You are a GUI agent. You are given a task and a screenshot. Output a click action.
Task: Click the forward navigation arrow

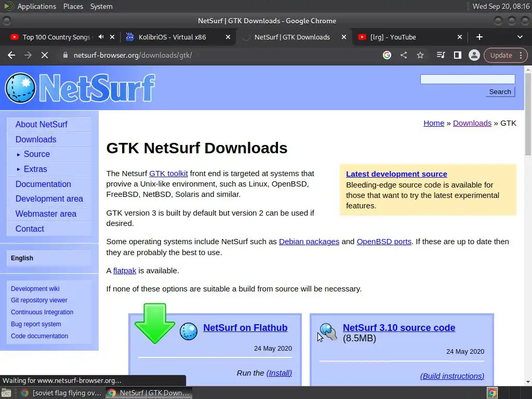point(28,55)
